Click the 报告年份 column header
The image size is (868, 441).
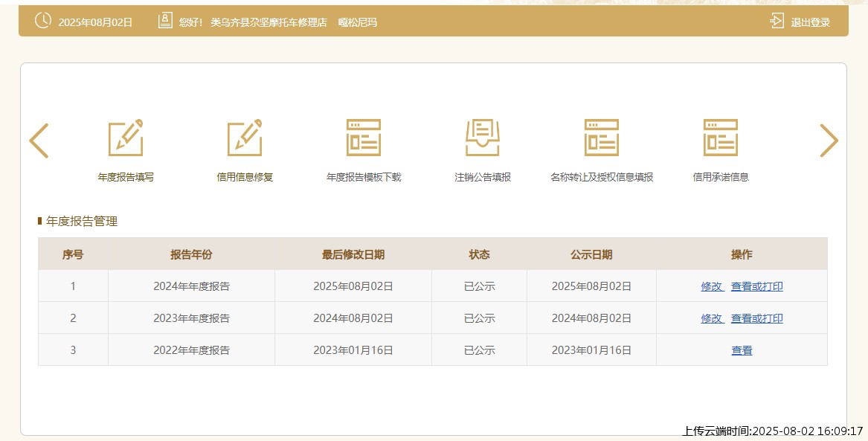click(x=192, y=254)
